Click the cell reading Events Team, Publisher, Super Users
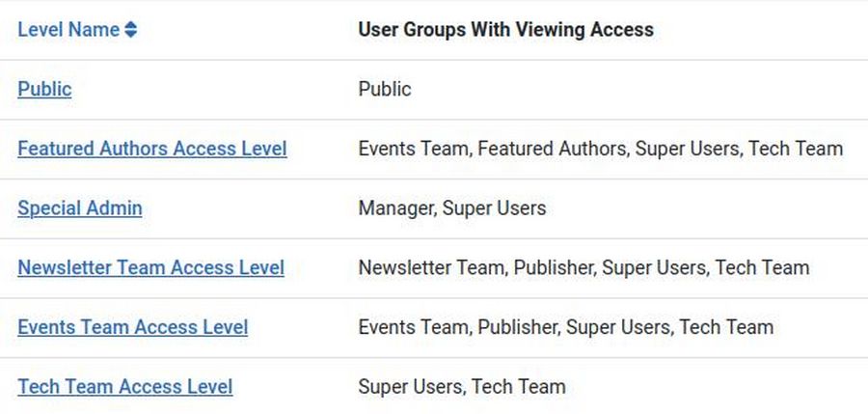 tap(565, 327)
